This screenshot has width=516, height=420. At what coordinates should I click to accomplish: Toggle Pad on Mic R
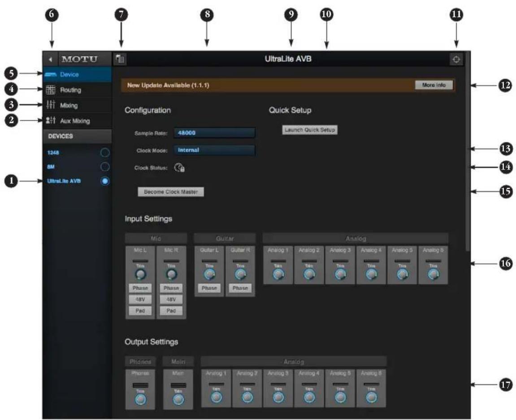click(x=171, y=310)
